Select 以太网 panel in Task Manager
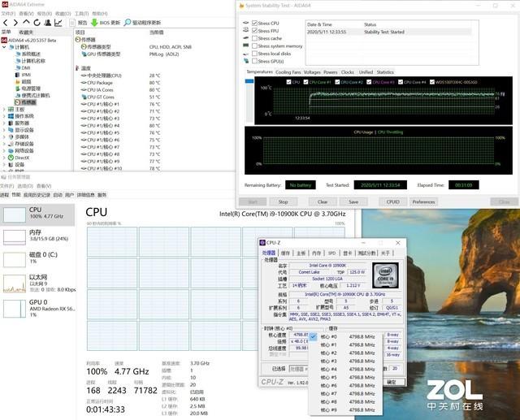 (x=37, y=284)
